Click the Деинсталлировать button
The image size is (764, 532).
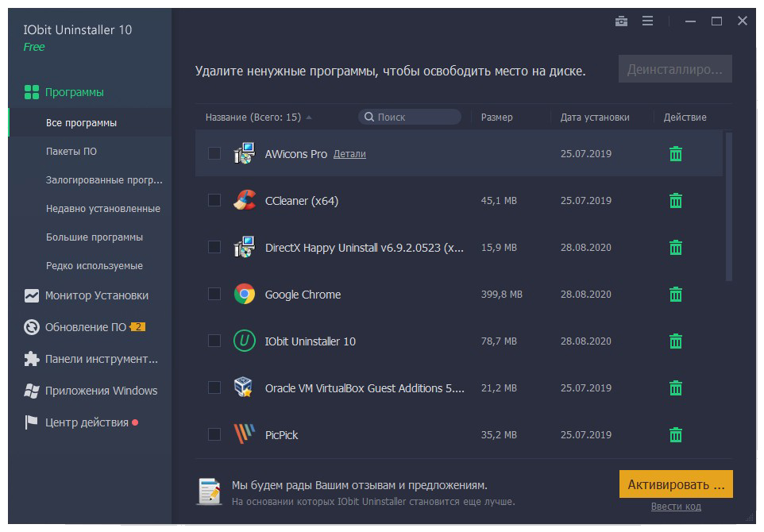tap(675, 69)
